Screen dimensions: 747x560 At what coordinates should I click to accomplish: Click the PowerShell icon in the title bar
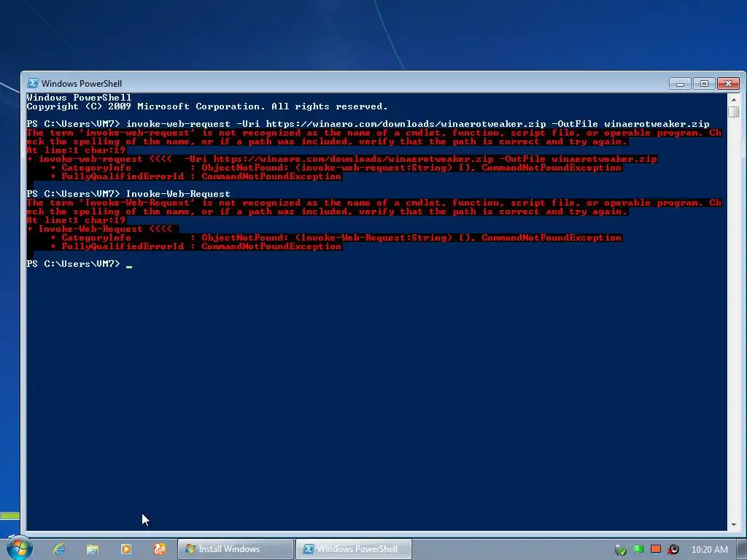coord(32,83)
